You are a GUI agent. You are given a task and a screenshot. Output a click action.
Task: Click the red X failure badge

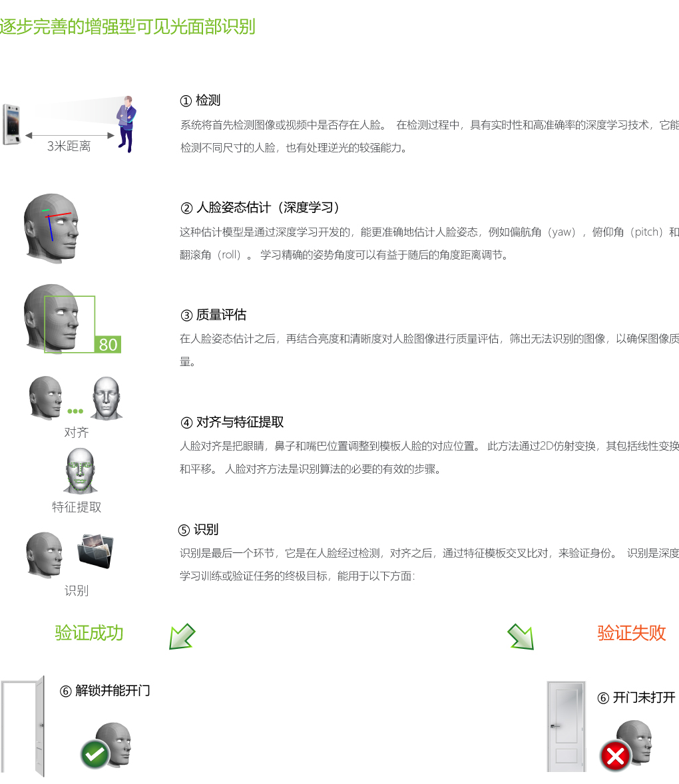point(615,755)
